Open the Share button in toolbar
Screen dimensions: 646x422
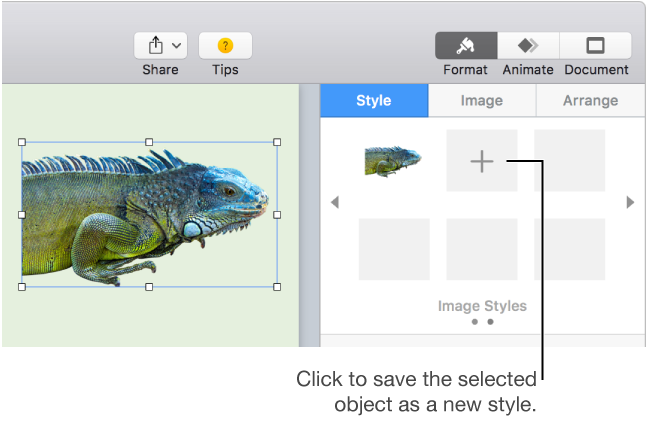pos(160,45)
